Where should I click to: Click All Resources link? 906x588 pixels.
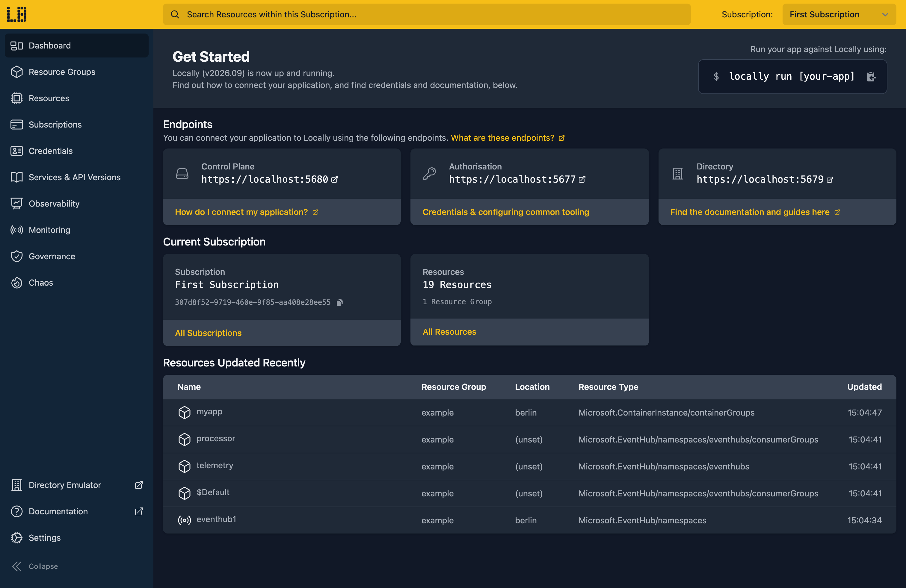click(449, 332)
